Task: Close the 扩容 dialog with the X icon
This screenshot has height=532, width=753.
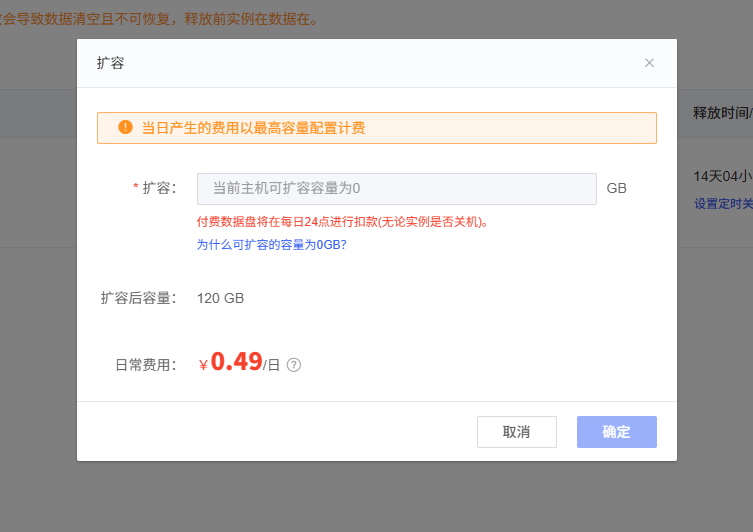Action: pyautogui.click(x=649, y=63)
